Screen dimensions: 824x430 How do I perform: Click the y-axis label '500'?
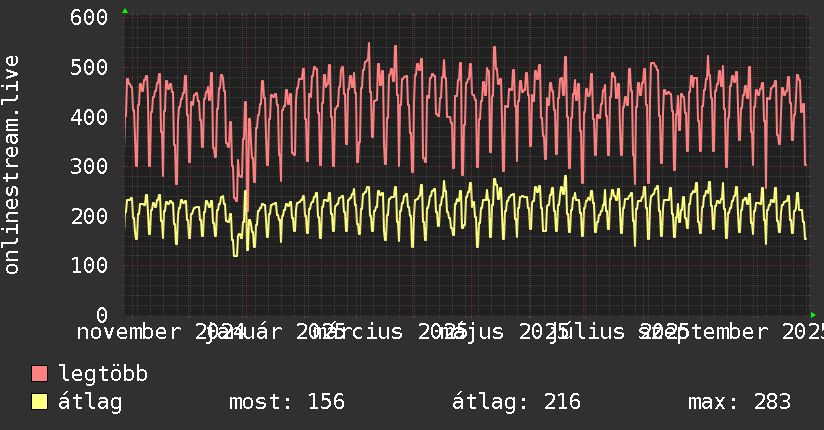[89, 67]
